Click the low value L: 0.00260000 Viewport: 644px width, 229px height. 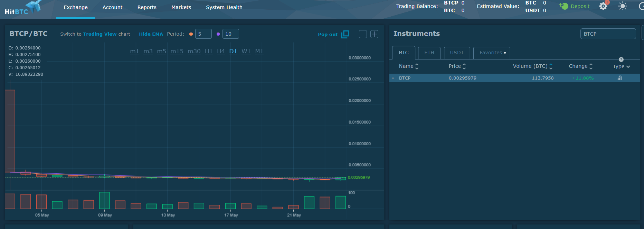[x=25, y=61]
